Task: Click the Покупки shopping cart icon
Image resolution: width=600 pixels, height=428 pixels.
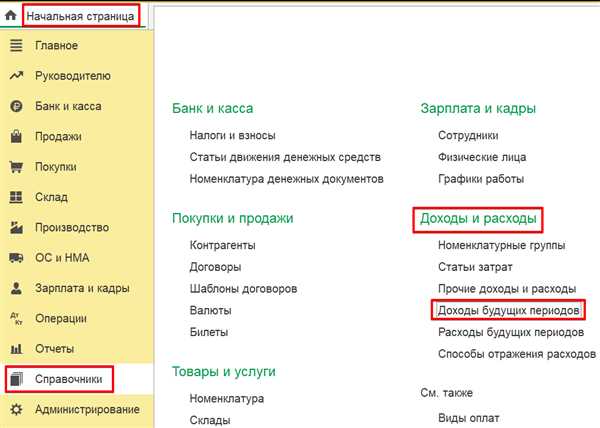Action: click(x=16, y=167)
